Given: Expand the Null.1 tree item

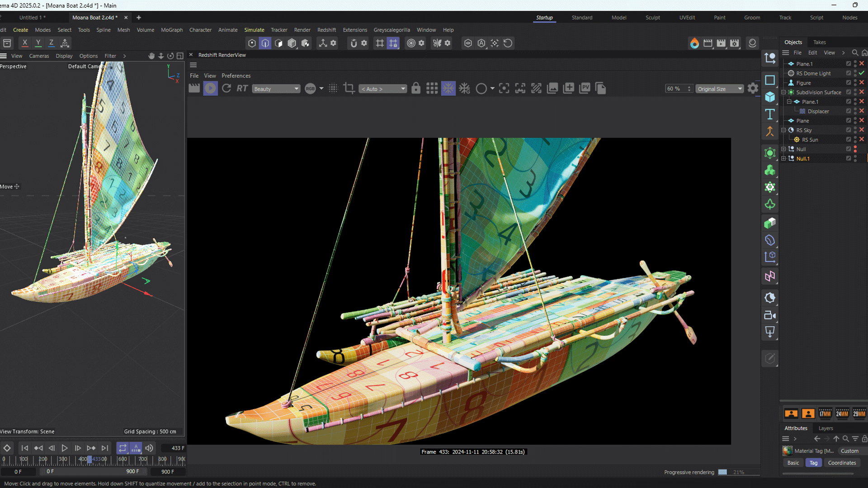Looking at the screenshot, I should [x=783, y=159].
